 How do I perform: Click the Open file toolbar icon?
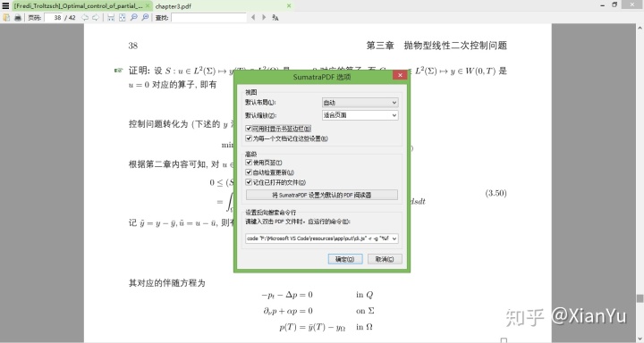[x=6, y=18]
